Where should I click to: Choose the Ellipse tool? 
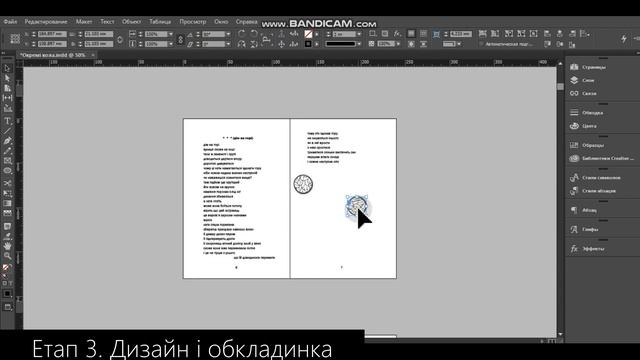[x=7, y=171]
